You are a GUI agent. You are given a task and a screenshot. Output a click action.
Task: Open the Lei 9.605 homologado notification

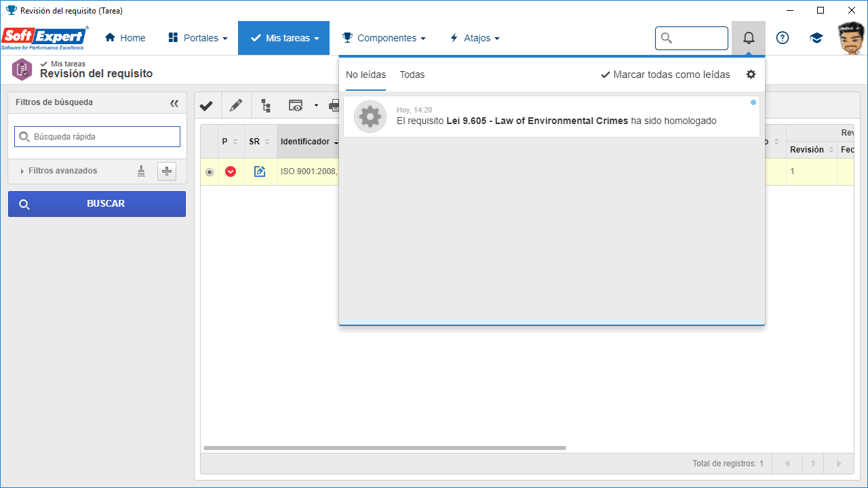(551, 117)
